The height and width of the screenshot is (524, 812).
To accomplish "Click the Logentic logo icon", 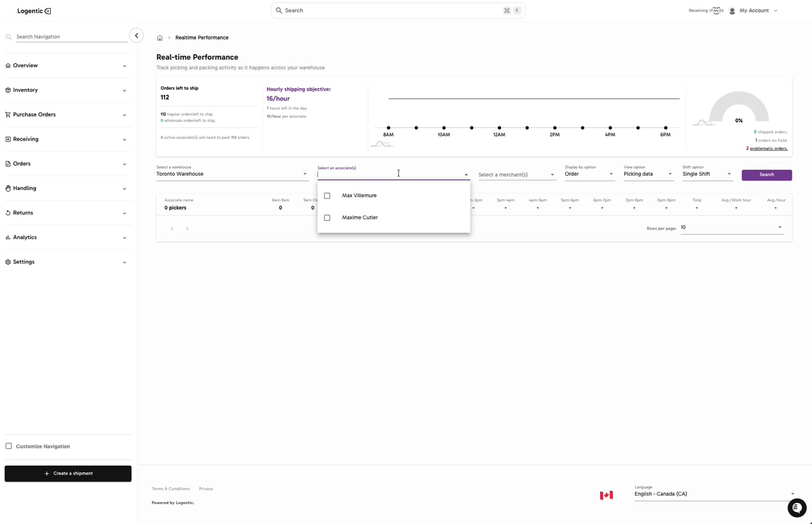I will [x=48, y=11].
